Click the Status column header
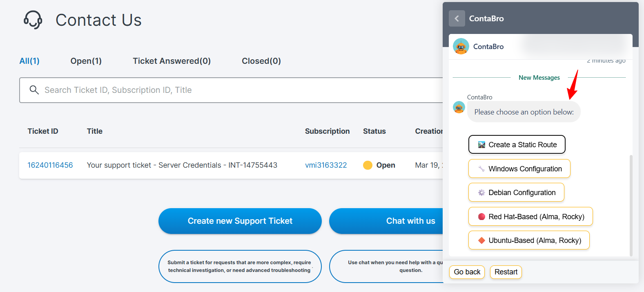 tap(374, 131)
